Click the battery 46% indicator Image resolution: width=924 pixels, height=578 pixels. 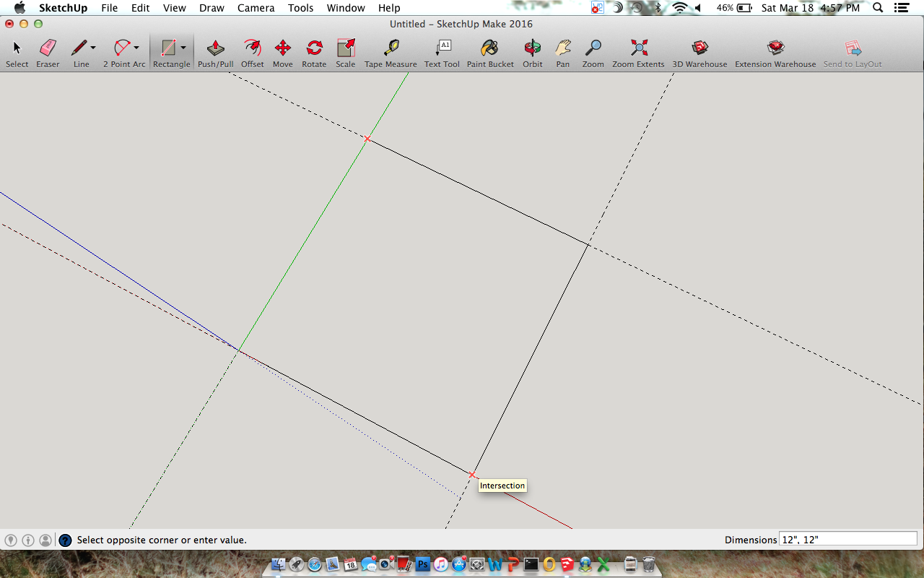coord(734,8)
